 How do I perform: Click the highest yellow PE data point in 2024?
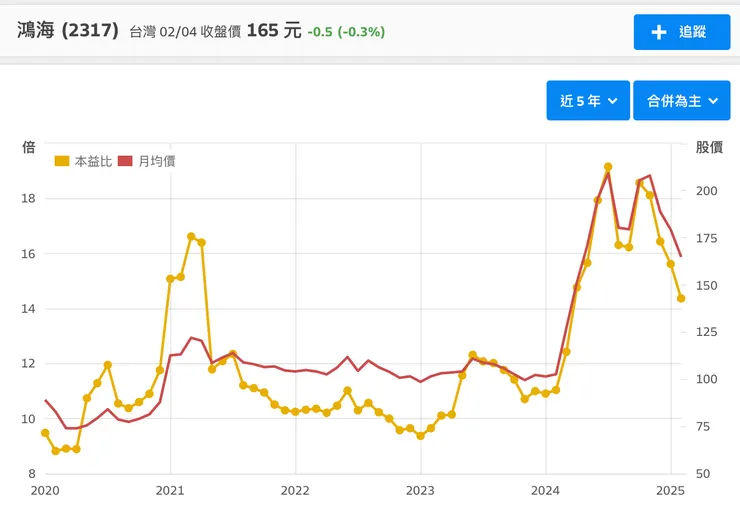[608, 167]
